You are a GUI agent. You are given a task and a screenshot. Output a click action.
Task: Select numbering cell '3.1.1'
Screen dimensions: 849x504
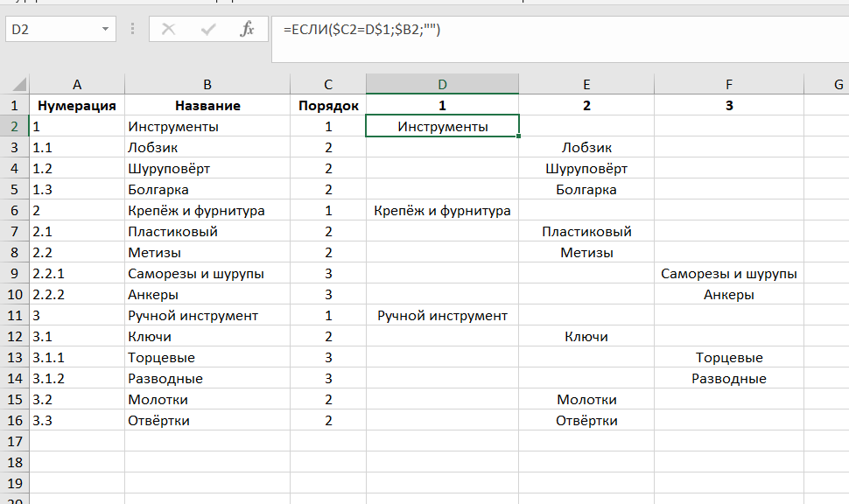click(x=77, y=357)
